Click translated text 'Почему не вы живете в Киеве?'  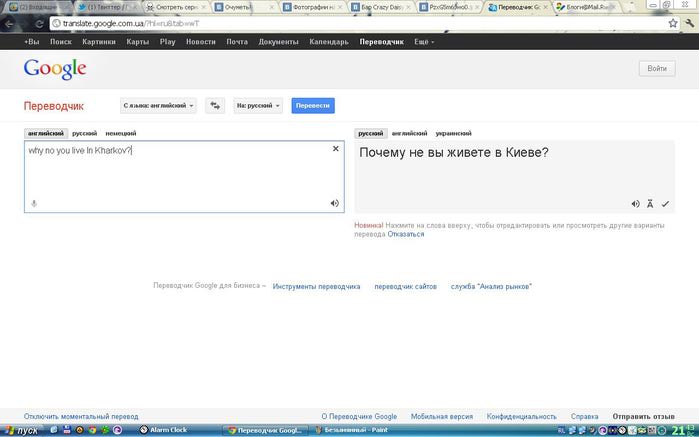tap(454, 153)
